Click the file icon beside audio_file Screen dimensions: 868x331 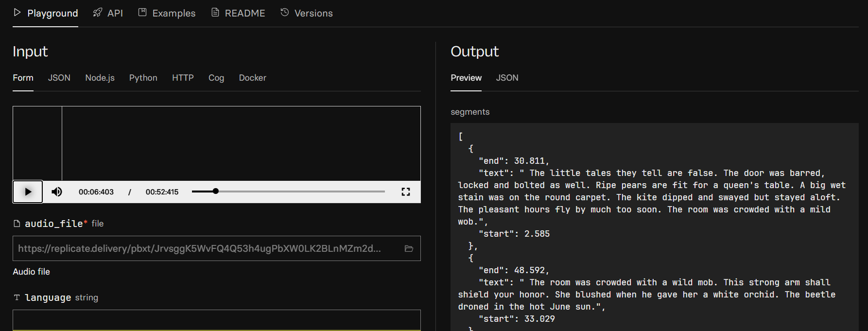17,224
